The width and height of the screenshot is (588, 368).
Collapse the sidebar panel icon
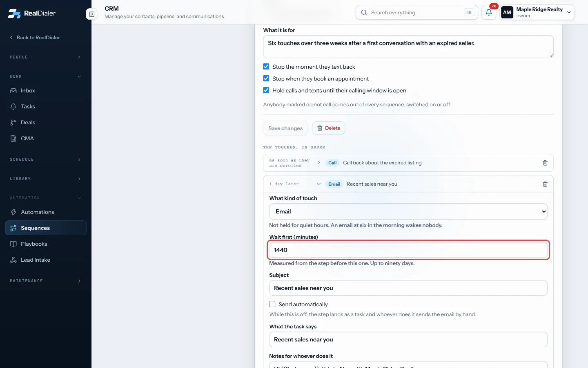pyautogui.click(x=92, y=14)
